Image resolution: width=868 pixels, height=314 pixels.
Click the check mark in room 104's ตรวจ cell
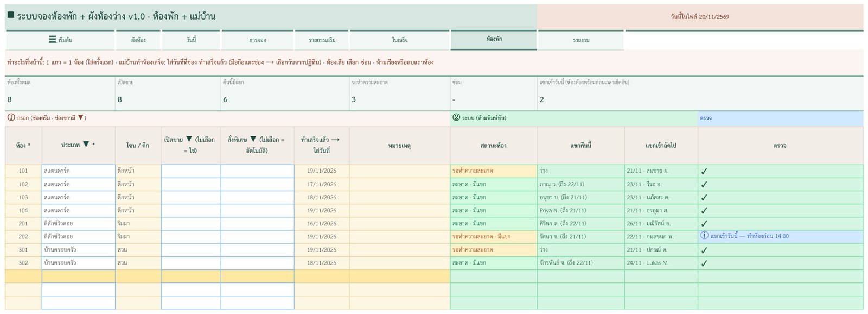pyautogui.click(x=704, y=210)
